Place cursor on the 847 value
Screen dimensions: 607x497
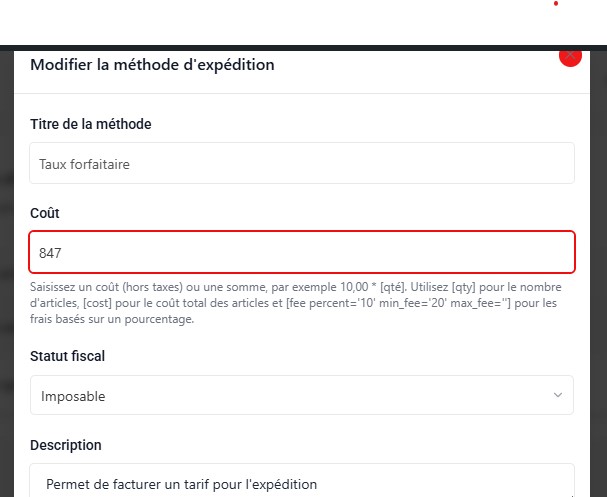click(51, 254)
